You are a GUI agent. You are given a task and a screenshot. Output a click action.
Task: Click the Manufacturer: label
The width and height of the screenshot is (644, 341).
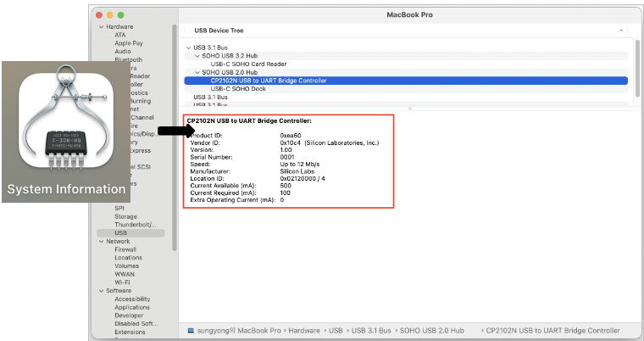pyautogui.click(x=210, y=171)
